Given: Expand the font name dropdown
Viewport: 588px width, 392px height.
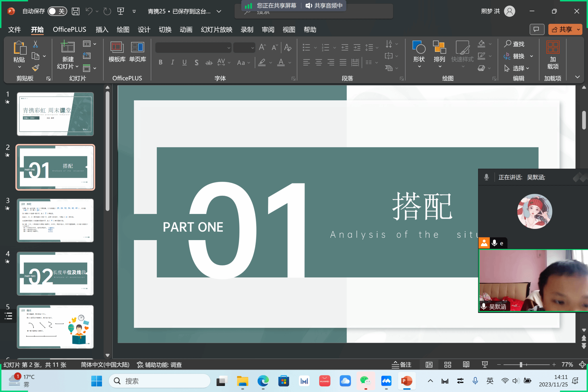Looking at the screenshot, I should [x=229, y=48].
